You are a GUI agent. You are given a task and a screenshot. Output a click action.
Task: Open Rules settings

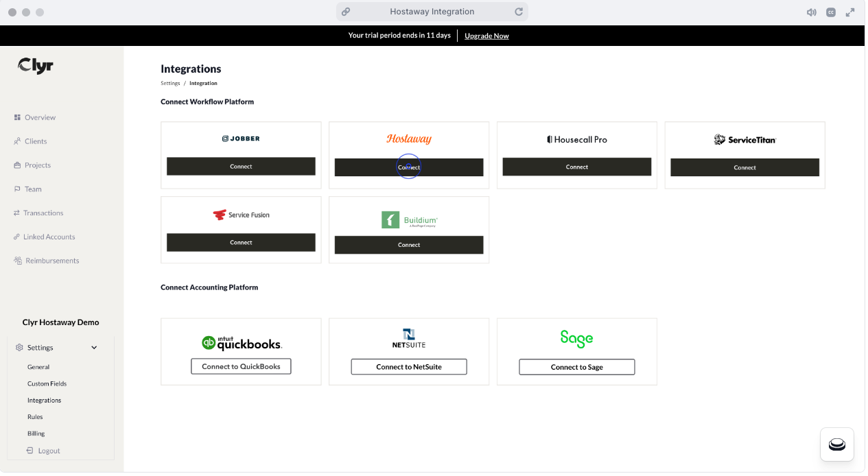[x=35, y=417]
